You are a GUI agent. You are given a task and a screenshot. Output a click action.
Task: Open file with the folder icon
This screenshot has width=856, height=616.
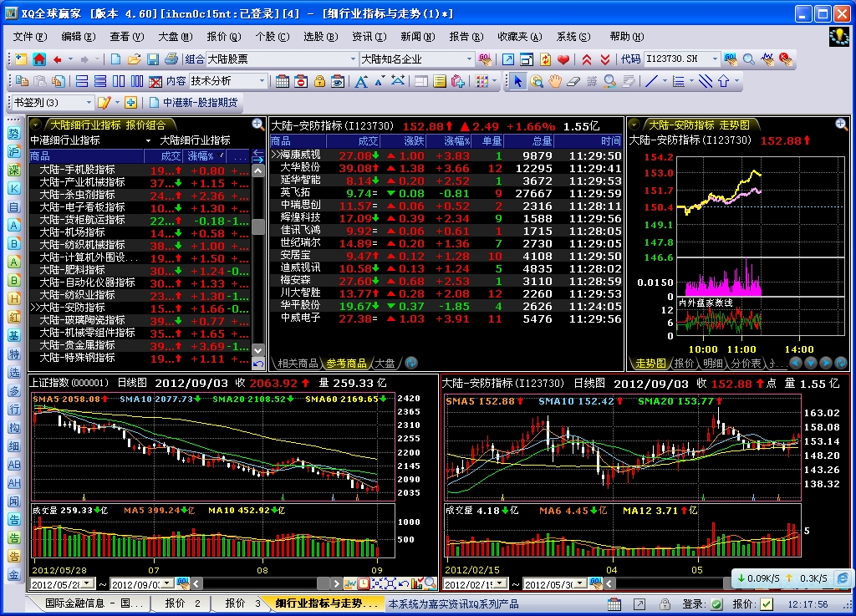pyautogui.click(x=135, y=59)
